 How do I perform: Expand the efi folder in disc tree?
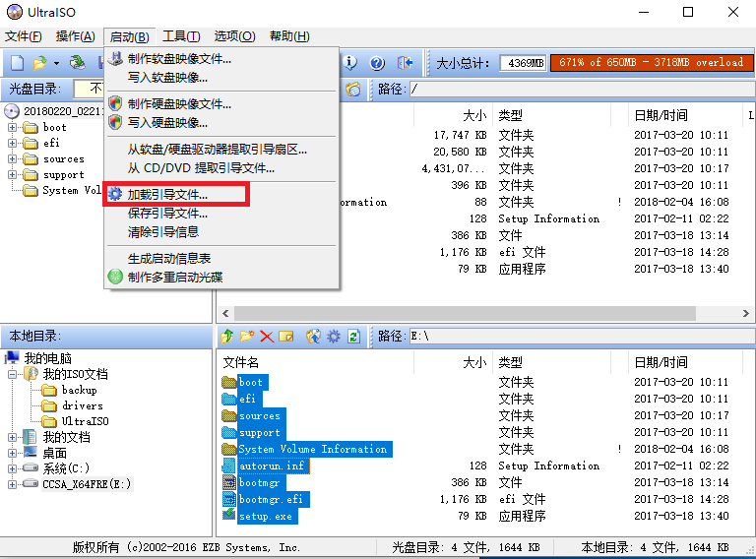[12, 143]
